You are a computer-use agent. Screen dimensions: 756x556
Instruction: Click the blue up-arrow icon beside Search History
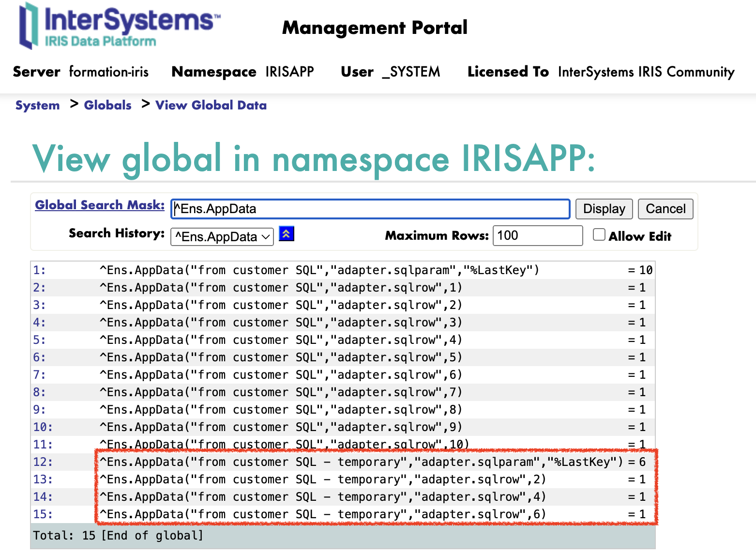pos(287,234)
